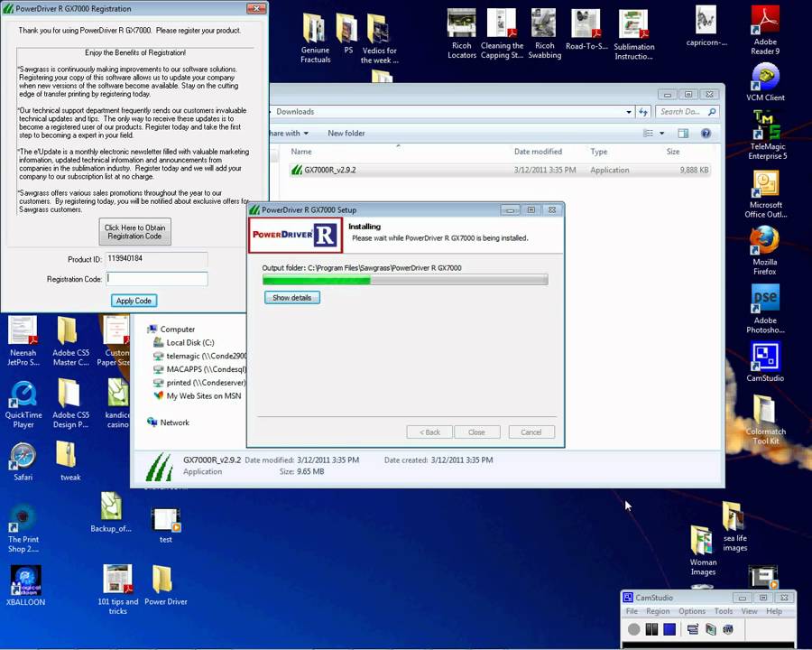Sort by Size column header

(x=673, y=152)
